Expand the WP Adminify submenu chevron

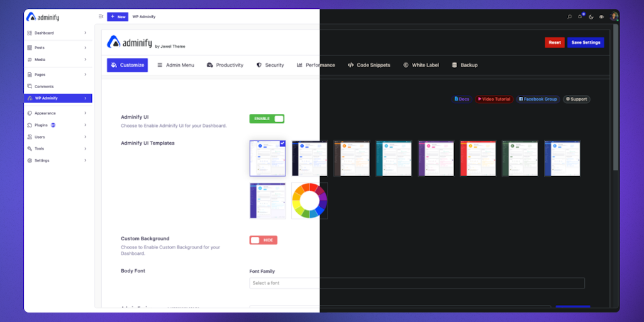pyautogui.click(x=86, y=98)
